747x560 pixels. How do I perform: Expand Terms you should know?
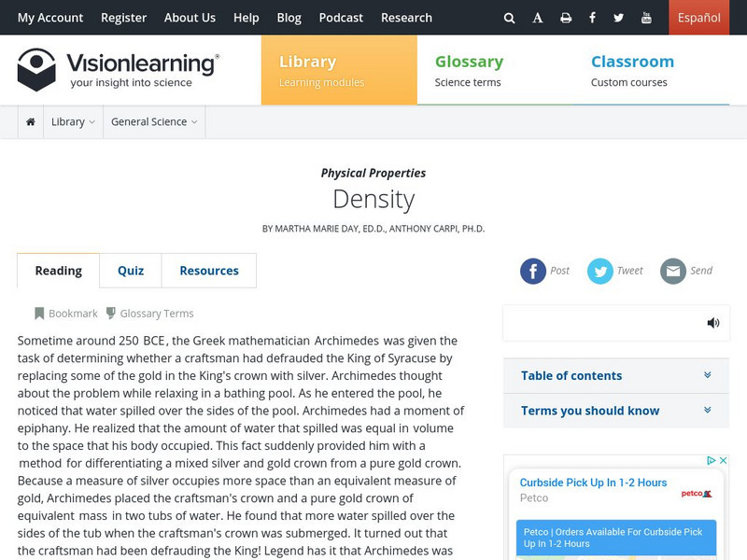coord(616,411)
